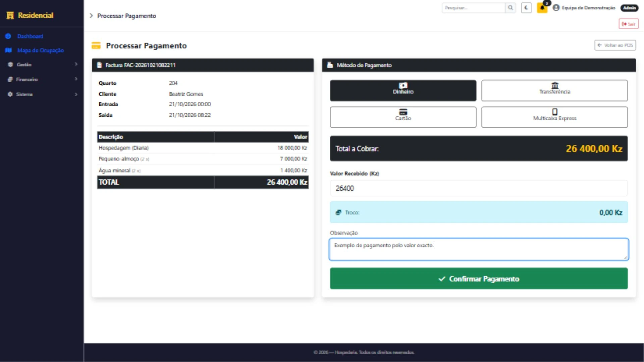Click the Residencial hotel logo icon
Image resolution: width=644 pixels, height=362 pixels.
(x=10, y=15)
